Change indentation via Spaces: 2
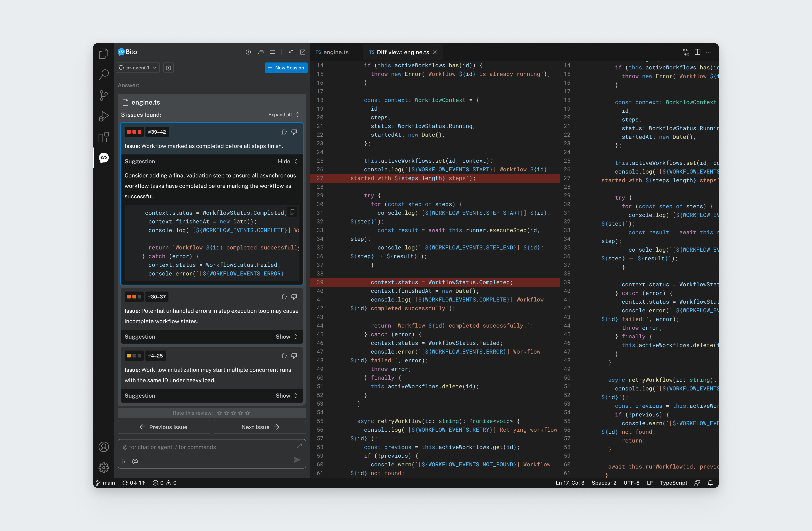The width and height of the screenshot is (812, 531). pos(604,483)
